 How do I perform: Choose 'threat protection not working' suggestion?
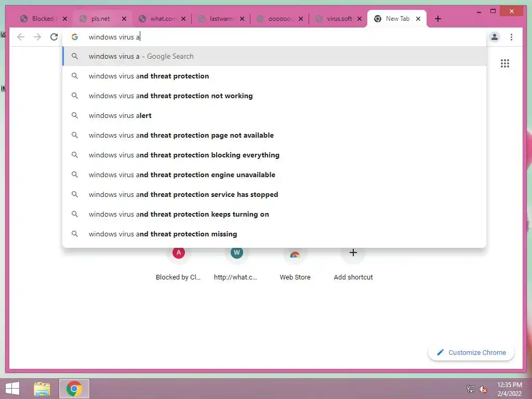[x=274, y=96]
